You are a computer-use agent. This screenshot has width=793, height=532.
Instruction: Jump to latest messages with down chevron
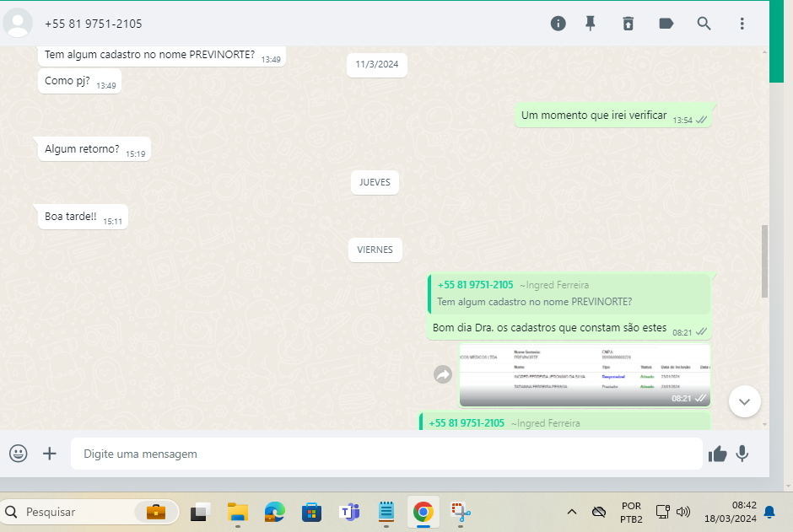point(744,401)
